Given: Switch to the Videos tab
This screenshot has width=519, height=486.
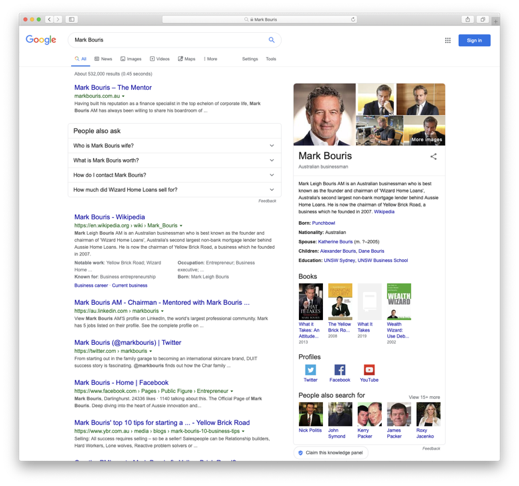Looking at the screenshot, I should (159, 59).
